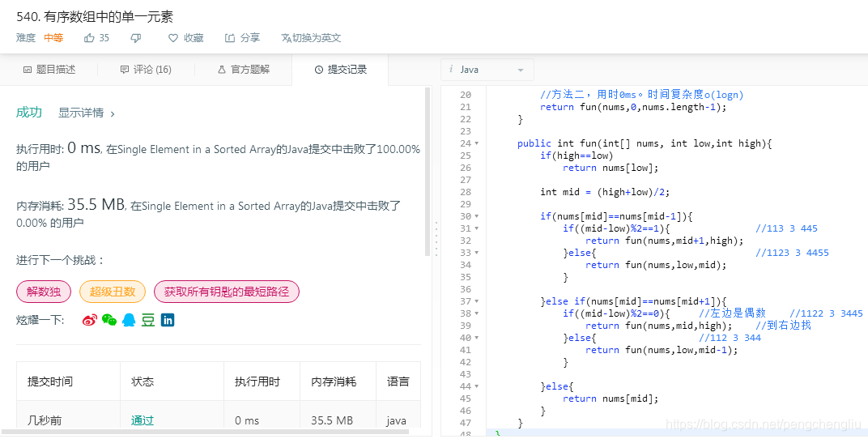Collapse code fold arrow at line 38
Viewport: 868px width, 439px height.
coord(477,314)
